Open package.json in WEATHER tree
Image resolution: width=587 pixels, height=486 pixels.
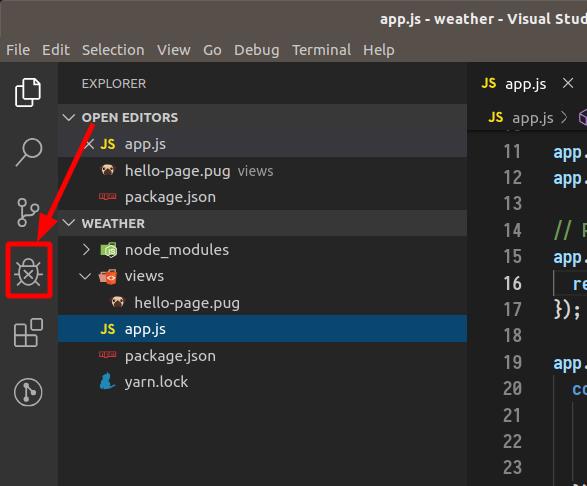click(x=262, y=356)
